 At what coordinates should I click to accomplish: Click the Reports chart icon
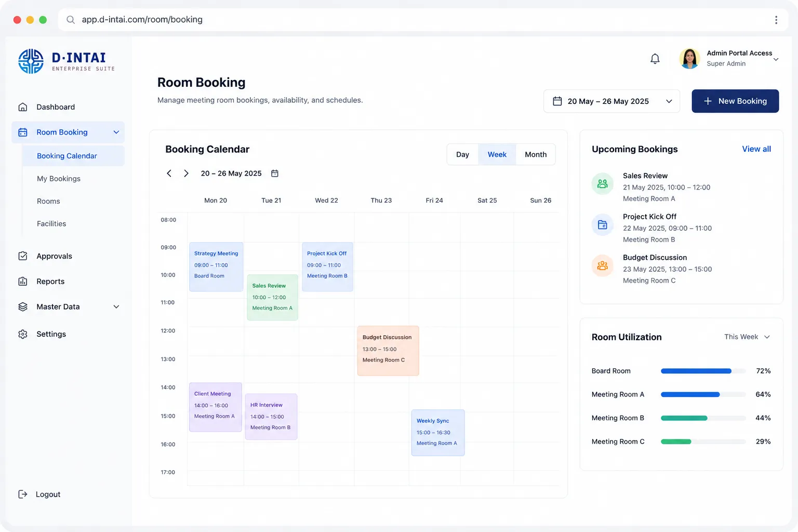(23, 282)
